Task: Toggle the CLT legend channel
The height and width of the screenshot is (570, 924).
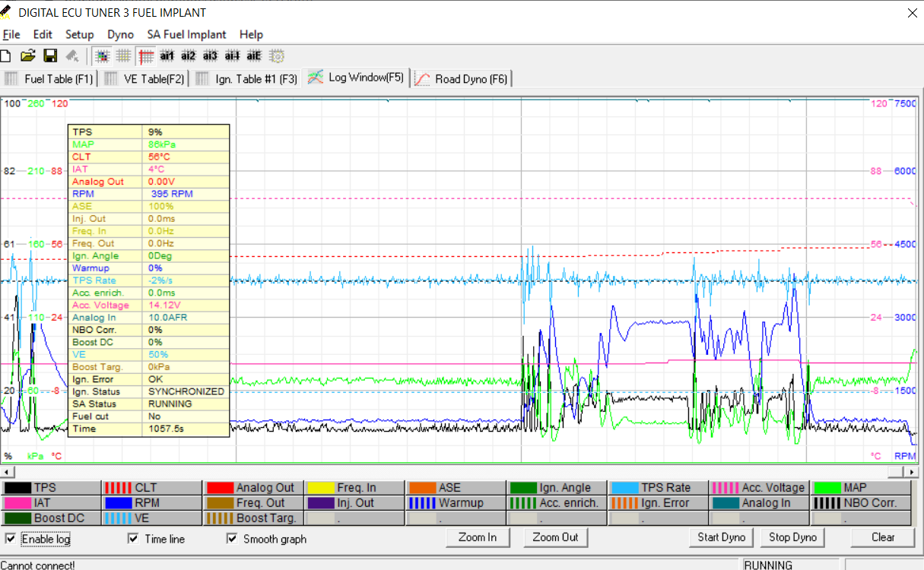Action: [x=151, y=488]
